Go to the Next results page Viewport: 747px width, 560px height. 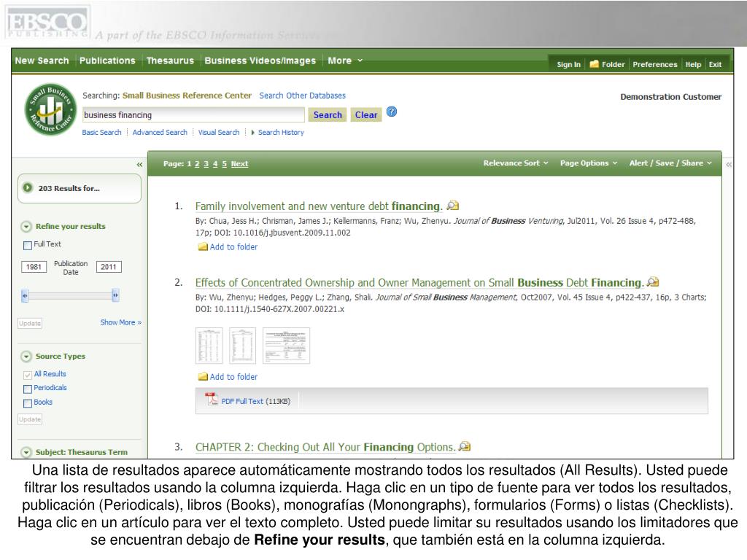click(239, 164)
